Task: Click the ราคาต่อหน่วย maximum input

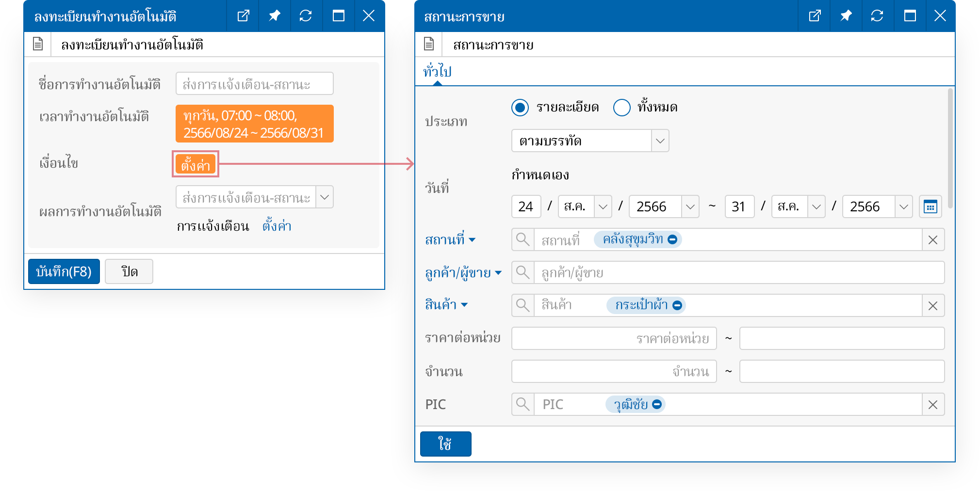Action: (842, 338)
